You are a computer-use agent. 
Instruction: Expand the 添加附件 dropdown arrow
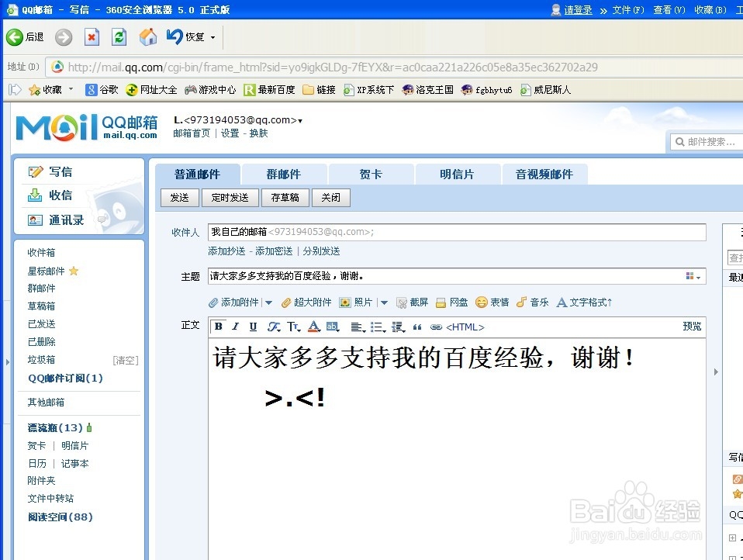pyautogui.click(x=268, y=302)
